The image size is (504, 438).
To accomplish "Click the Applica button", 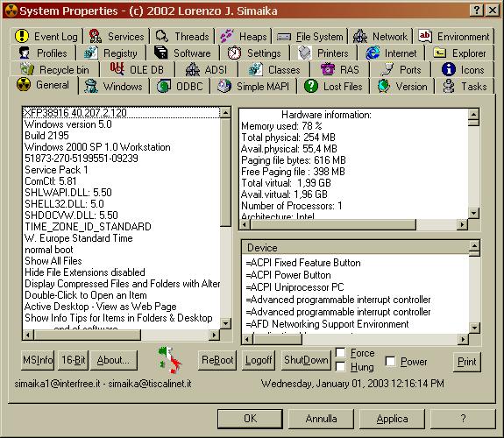I will (392, 419).
